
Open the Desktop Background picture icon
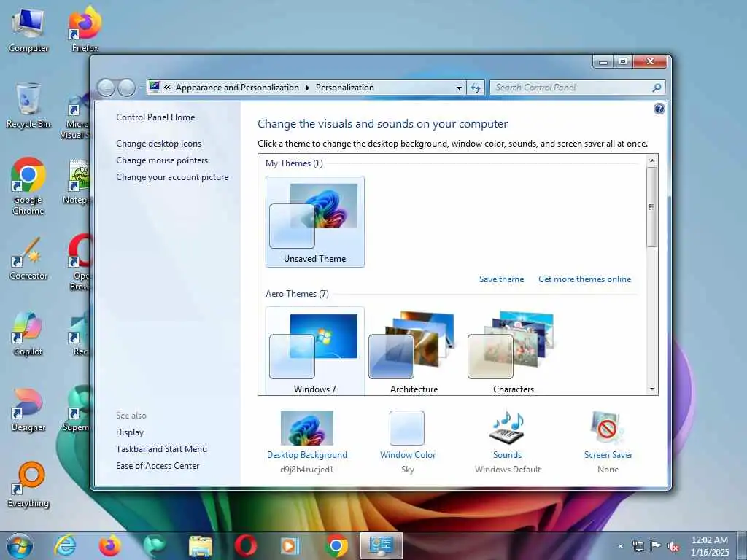coord(307,427)
